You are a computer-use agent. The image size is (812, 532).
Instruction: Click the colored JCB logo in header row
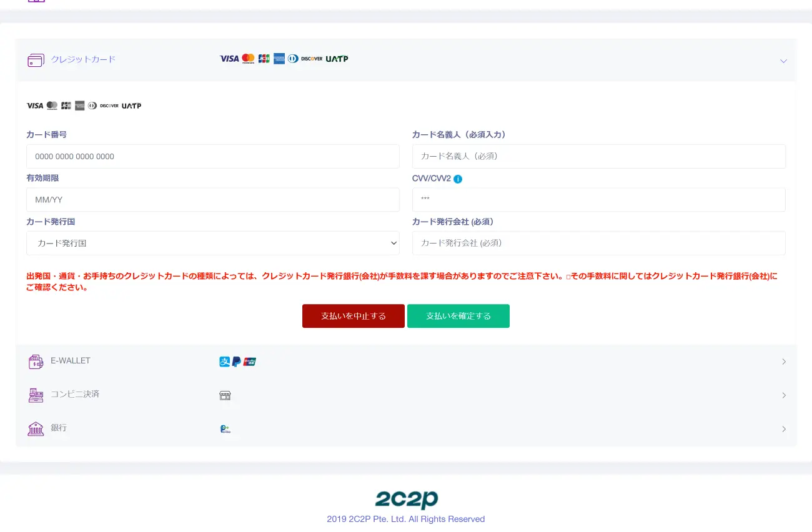264,59
